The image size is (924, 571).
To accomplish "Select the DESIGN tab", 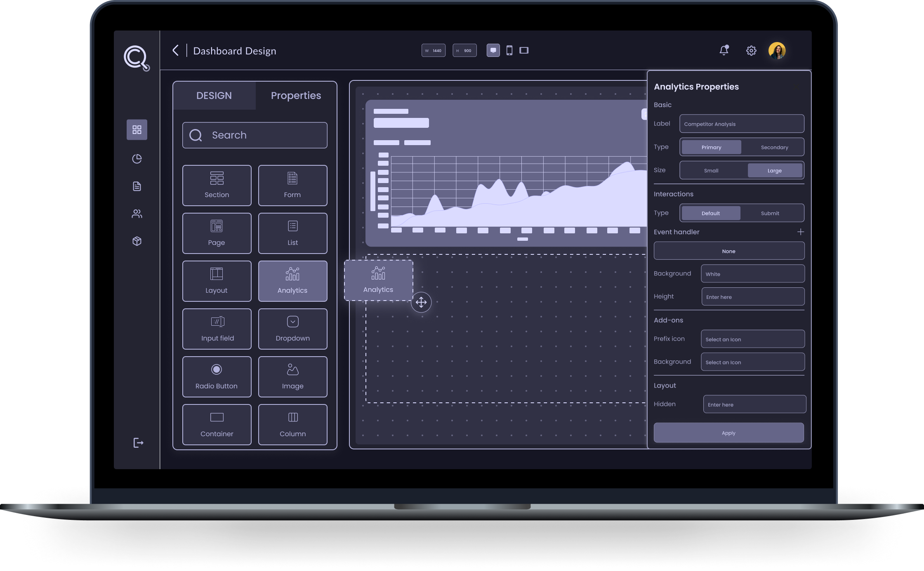I will [x=214, y=96].
